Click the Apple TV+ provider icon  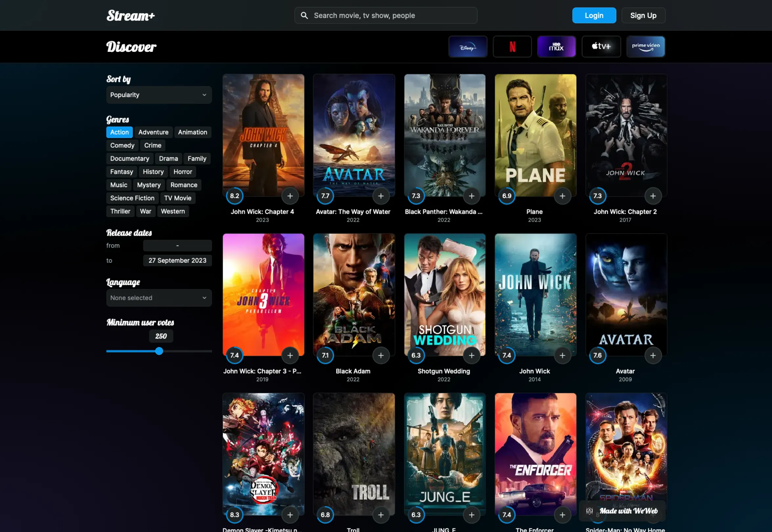(x=601, y=47)
